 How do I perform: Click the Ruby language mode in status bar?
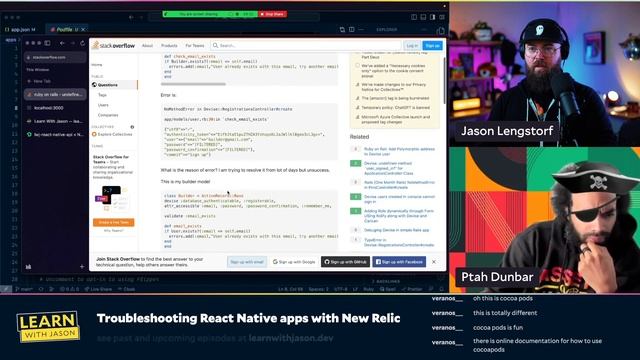(x=368, y=289)
